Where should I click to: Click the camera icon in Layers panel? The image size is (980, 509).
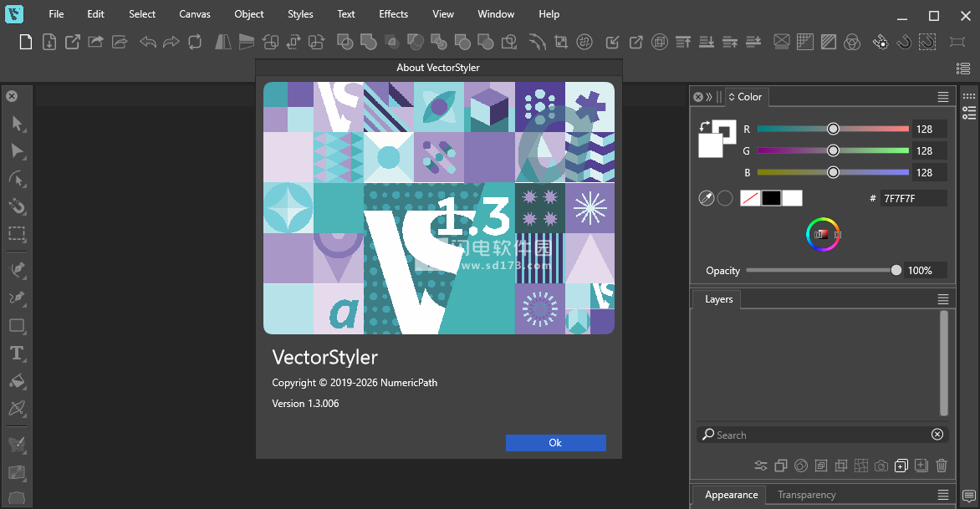880,466
